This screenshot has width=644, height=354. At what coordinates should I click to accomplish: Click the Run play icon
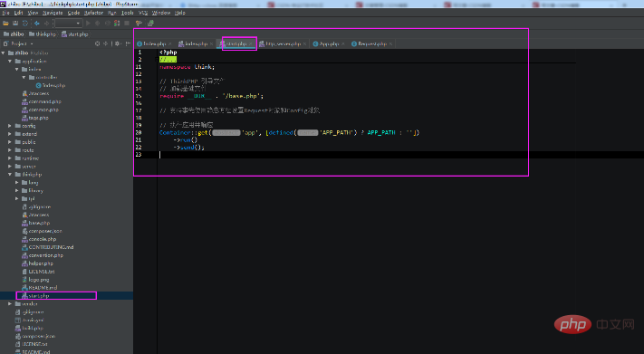click(88, 24)
